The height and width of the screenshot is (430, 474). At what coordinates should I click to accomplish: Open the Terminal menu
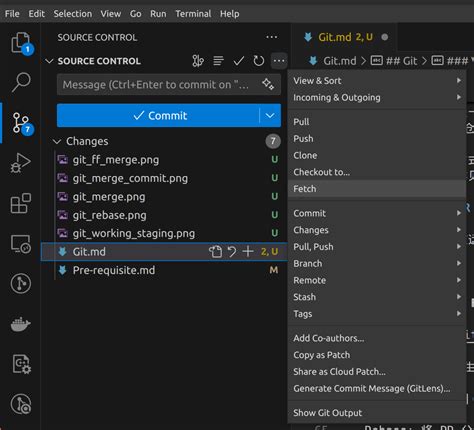pyautogui.click(x=193, y=14)
